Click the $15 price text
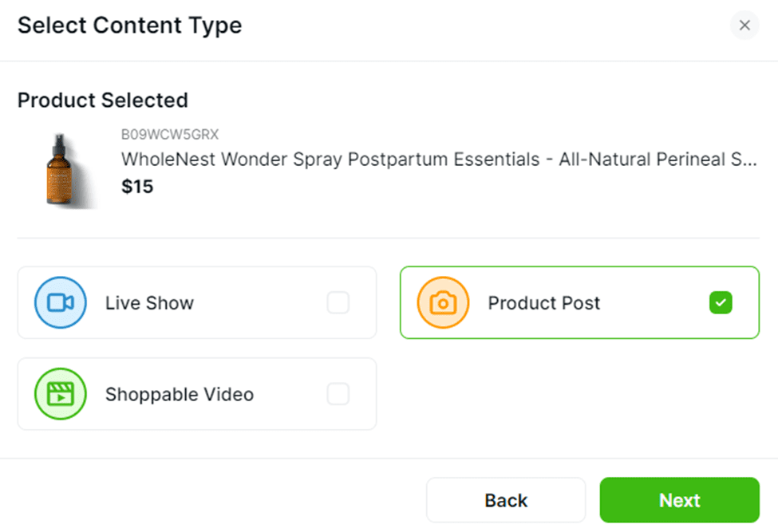 pos(137,187)
